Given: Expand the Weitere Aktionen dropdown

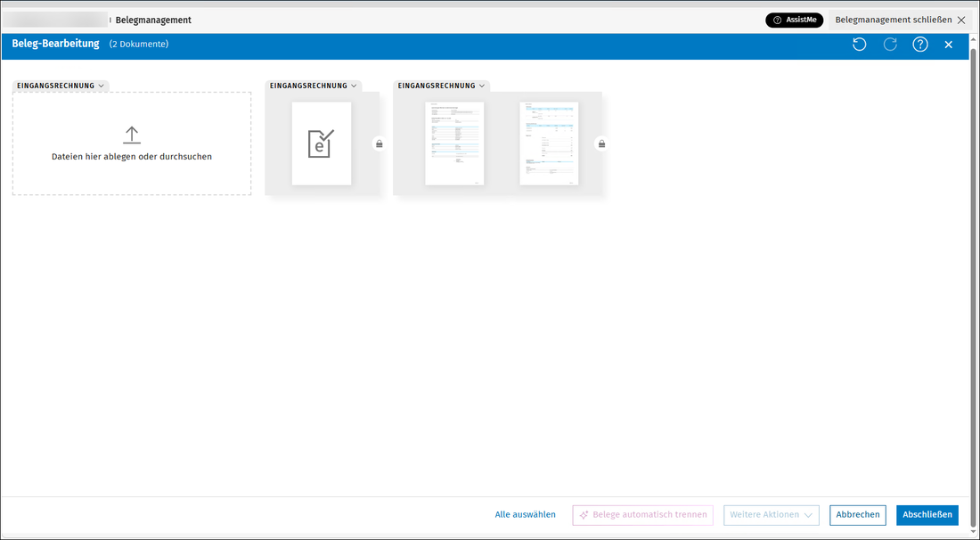Looking at the screenshot, I should coord(772,515).
